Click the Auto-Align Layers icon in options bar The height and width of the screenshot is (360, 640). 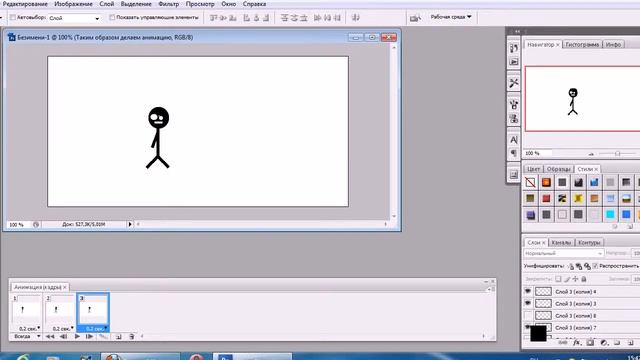[x=356, y=18]
